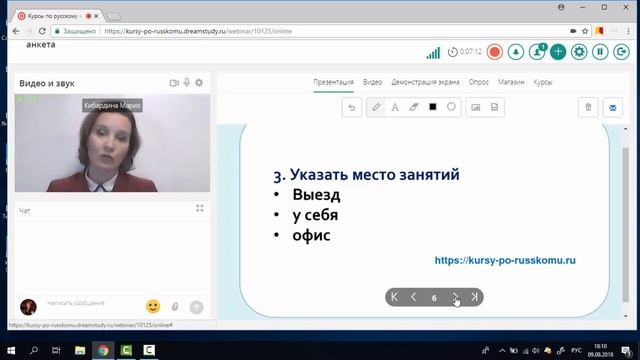Open the Курсы tab
The width and height of the screenshot is (640, 360).
point(543,82)
